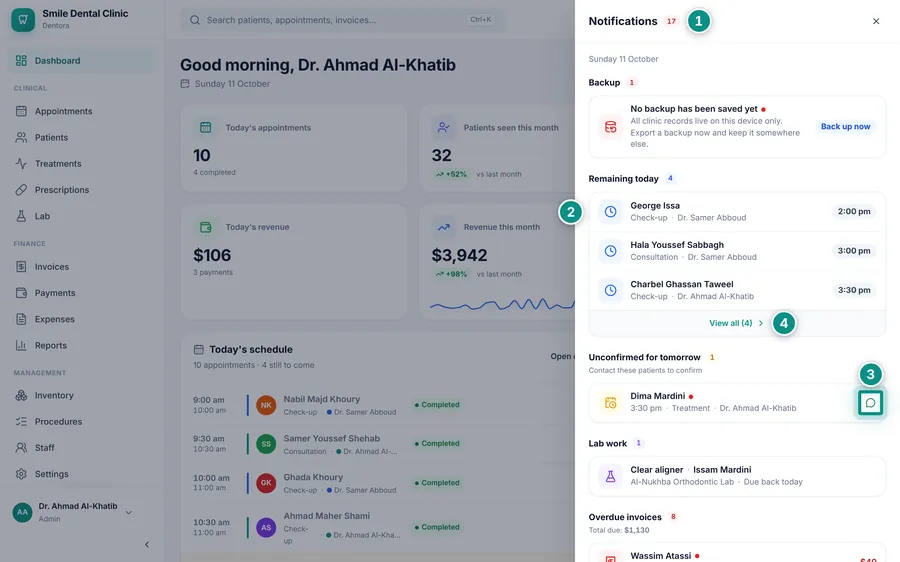The height and width of the screenshot is (562, 900).
Task: Expand View all (4) remaining appointments
Action: pyautogui.click(x=736, y=323)
